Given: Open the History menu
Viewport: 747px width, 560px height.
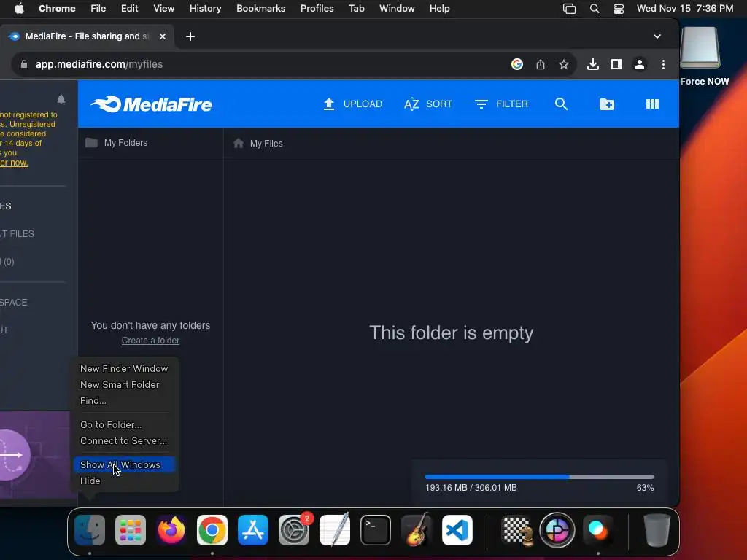Looking at the screenshot, I should [205, 9].
